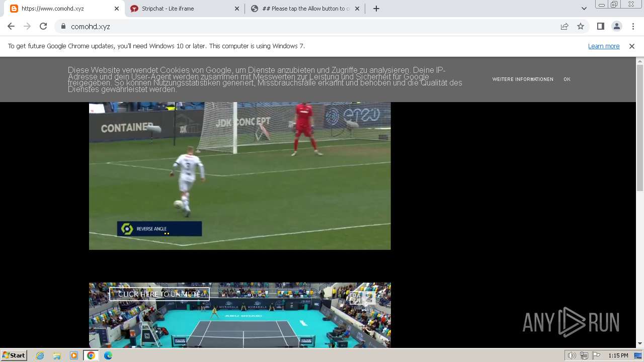
Task: Open Windows Explorer folder from taskbar
Action: click(57, 355)
